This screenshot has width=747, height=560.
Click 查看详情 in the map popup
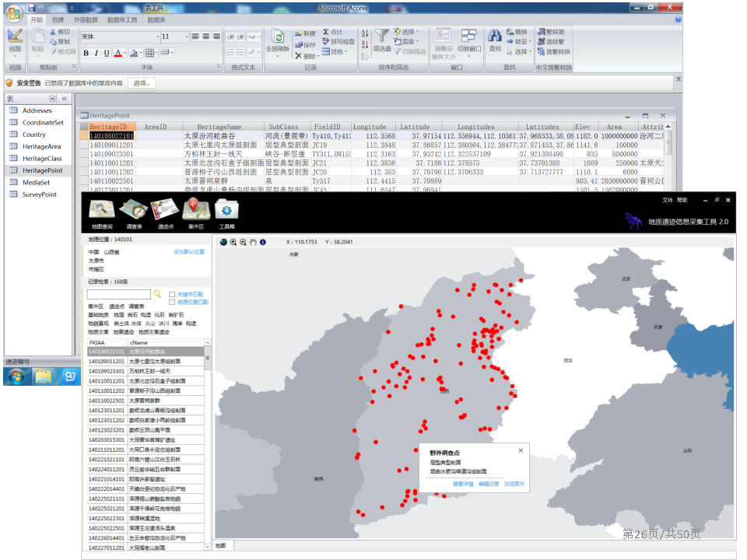click(463, 485)
